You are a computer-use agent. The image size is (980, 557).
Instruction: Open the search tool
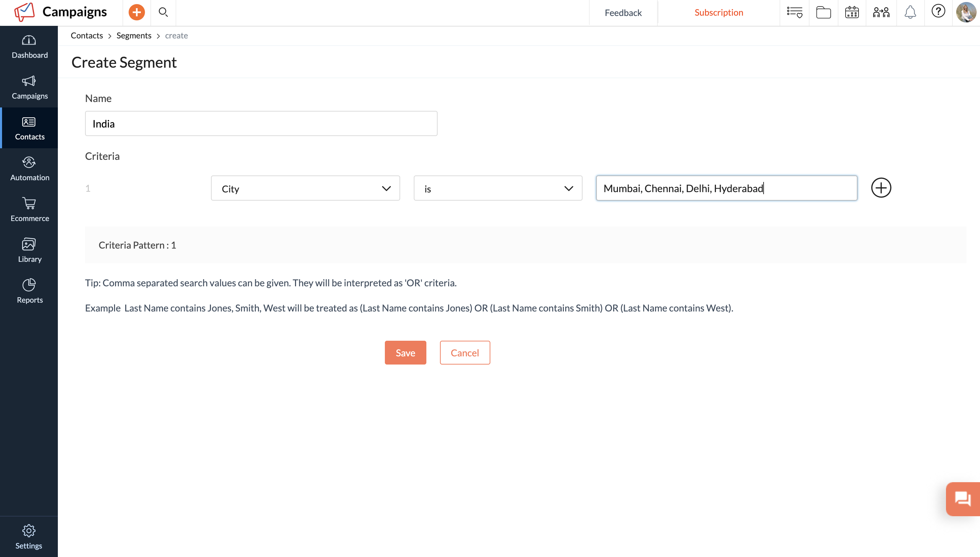[x=163, y=12]
